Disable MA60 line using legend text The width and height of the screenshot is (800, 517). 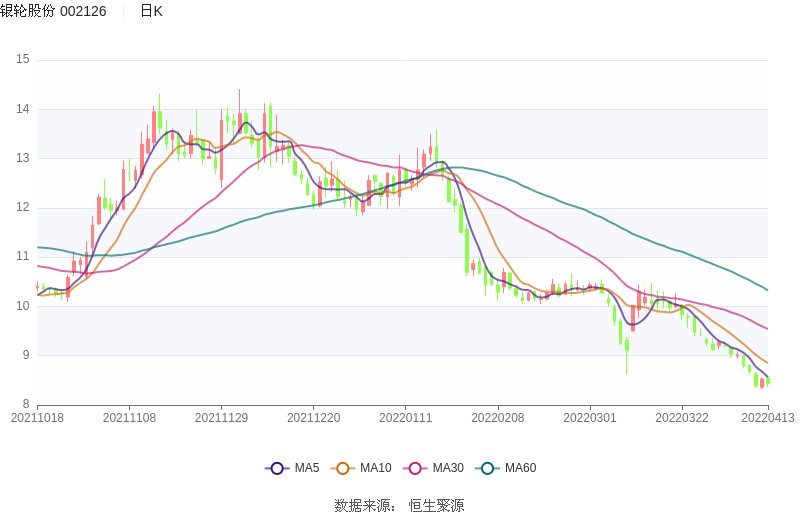click(520, 468)
